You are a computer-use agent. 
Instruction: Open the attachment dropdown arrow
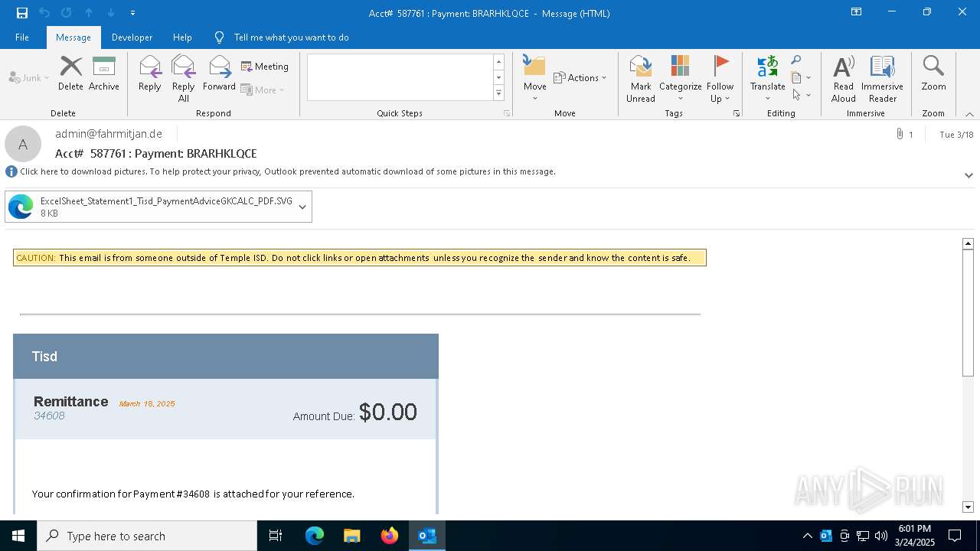pos(302,207)
